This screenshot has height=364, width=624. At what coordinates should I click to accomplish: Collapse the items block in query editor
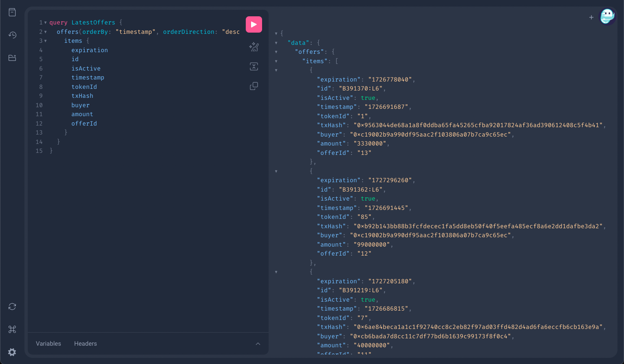coord(45,41)
